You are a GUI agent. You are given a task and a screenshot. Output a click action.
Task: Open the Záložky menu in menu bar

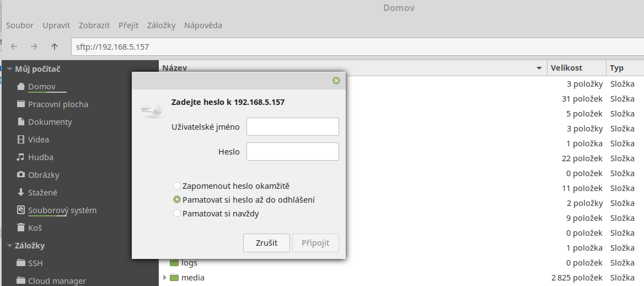click(161, 25)
